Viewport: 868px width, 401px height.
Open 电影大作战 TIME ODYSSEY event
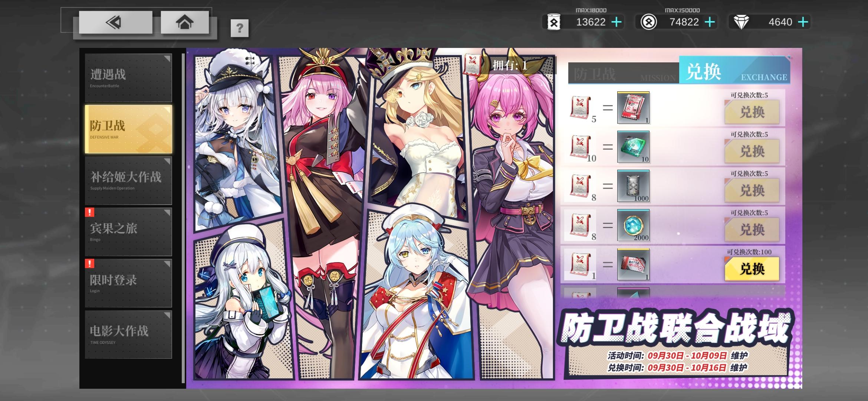tap(128, 334)
